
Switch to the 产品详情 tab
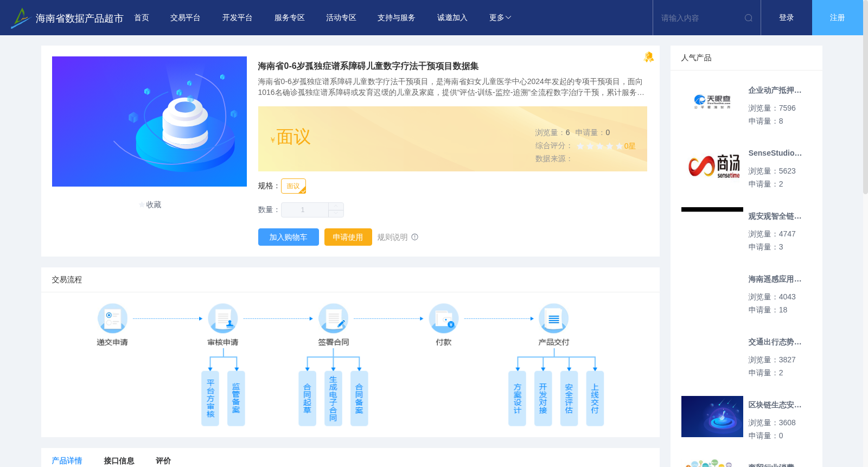67,460
